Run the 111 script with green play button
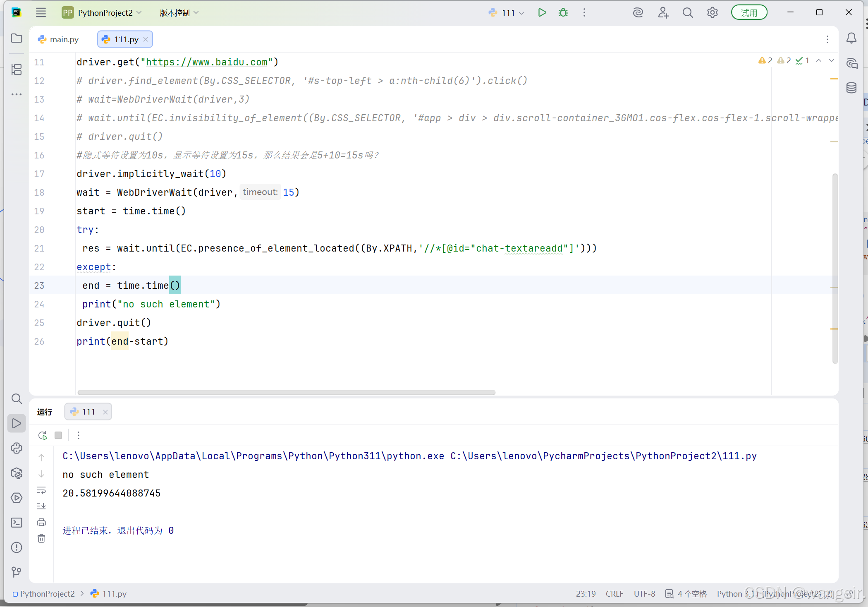Screen dimensions: 868x607 tap(542, 13)
